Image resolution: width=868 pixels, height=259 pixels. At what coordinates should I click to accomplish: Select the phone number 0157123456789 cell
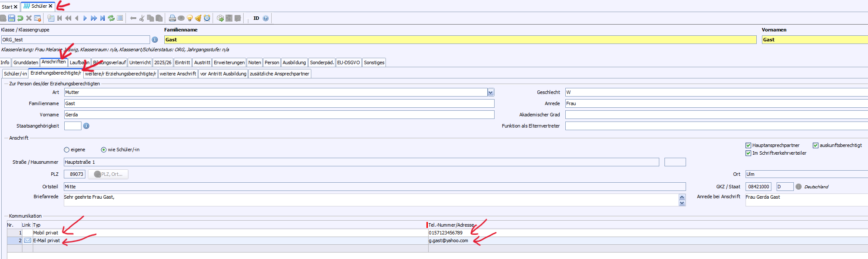click(x=648, y=233)
